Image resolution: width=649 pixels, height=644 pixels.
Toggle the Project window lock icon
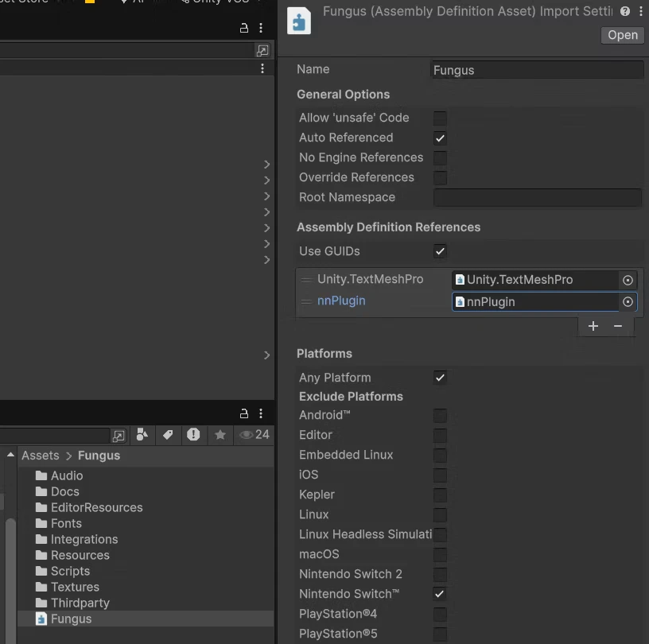pos(244,413)
